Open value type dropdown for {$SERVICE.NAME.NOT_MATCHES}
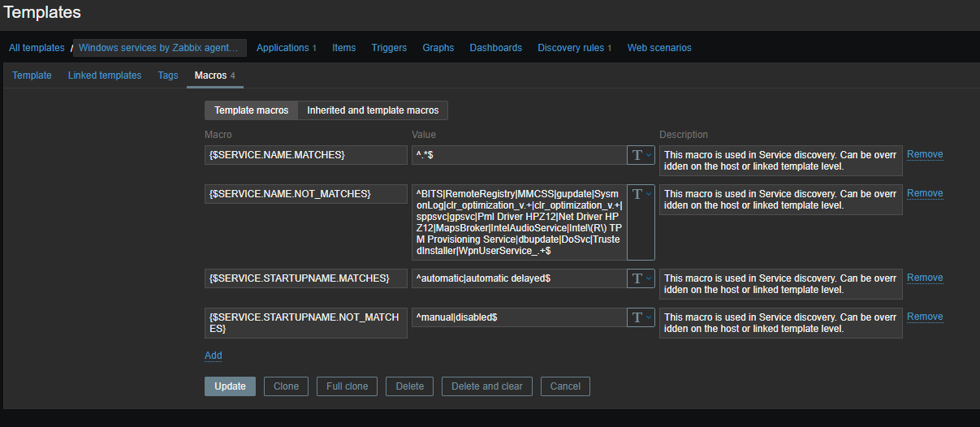The height and width of the screenshot is (427, 980). 641,194
